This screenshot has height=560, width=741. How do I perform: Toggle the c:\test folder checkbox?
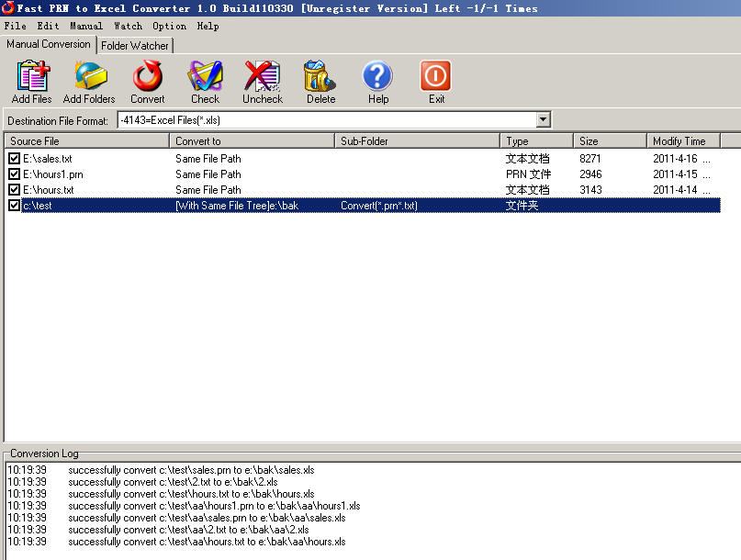14,205
